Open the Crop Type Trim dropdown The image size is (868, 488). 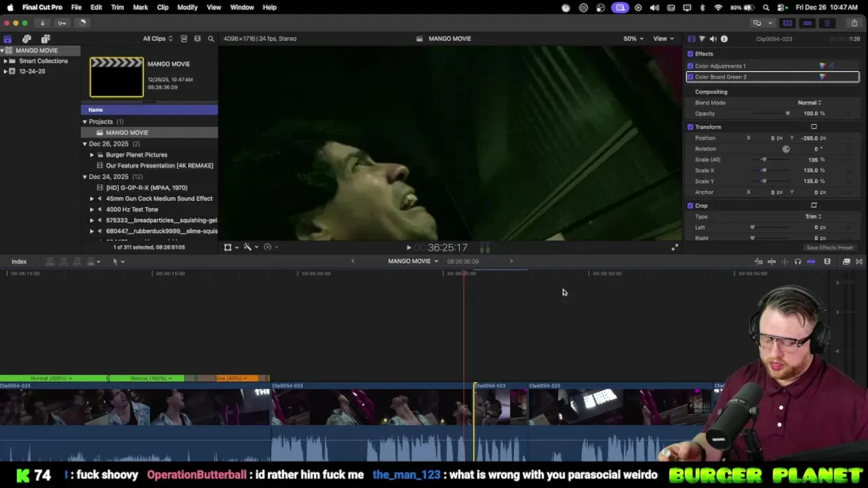point(813,216)
